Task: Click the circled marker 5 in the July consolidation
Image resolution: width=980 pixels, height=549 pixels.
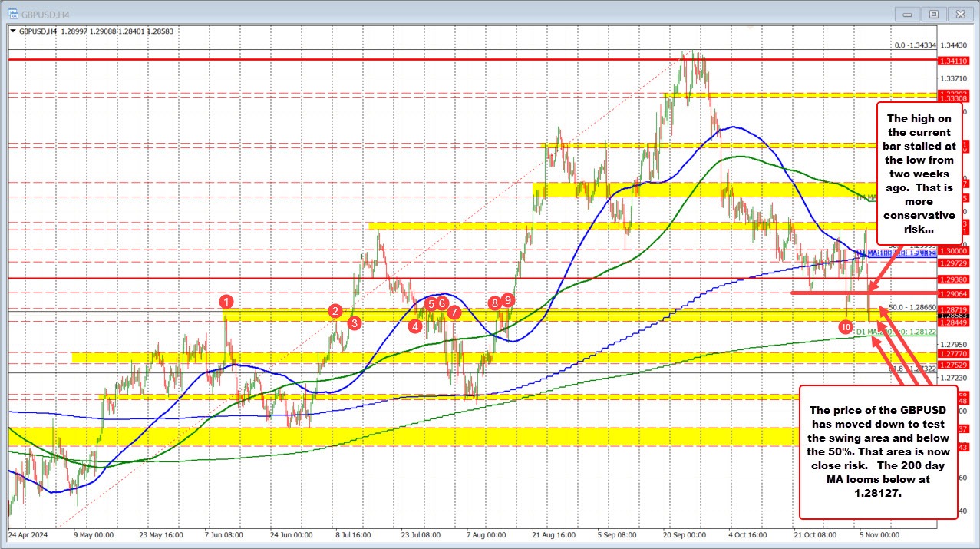Action: 431,305
